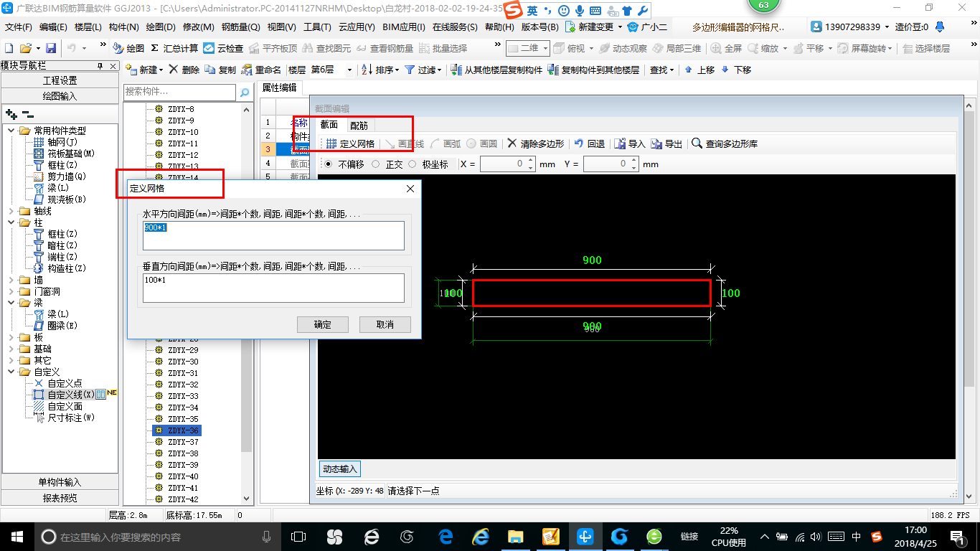The image size is (980, 551).
Task: Click 全屏 full screen tool
Action: [x=726, y=48]
